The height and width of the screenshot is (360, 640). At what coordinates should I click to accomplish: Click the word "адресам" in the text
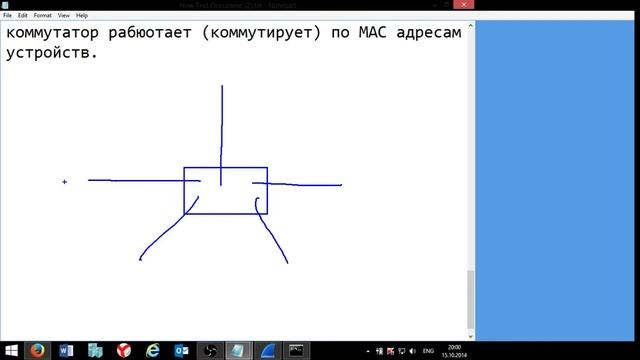tap(429, 33)
